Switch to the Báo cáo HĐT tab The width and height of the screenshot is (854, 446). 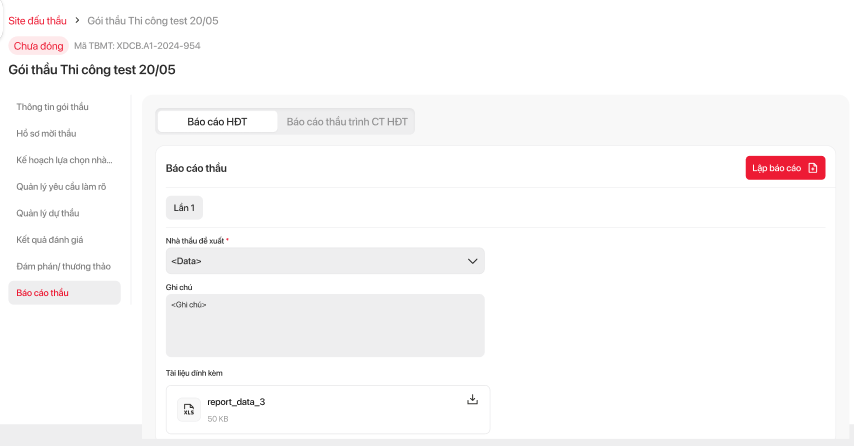coord(217,122)
